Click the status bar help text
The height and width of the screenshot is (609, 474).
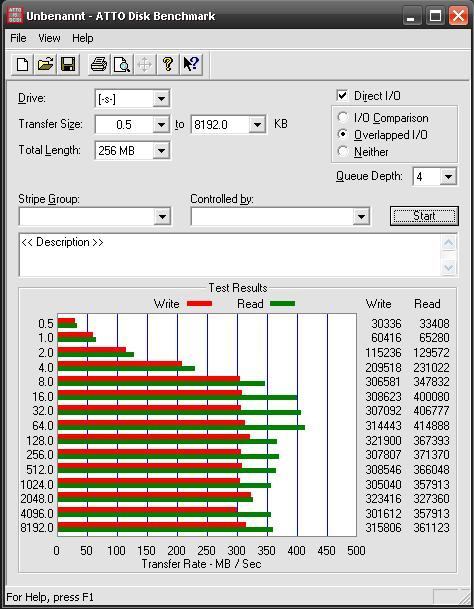click(x=50, y=597)
